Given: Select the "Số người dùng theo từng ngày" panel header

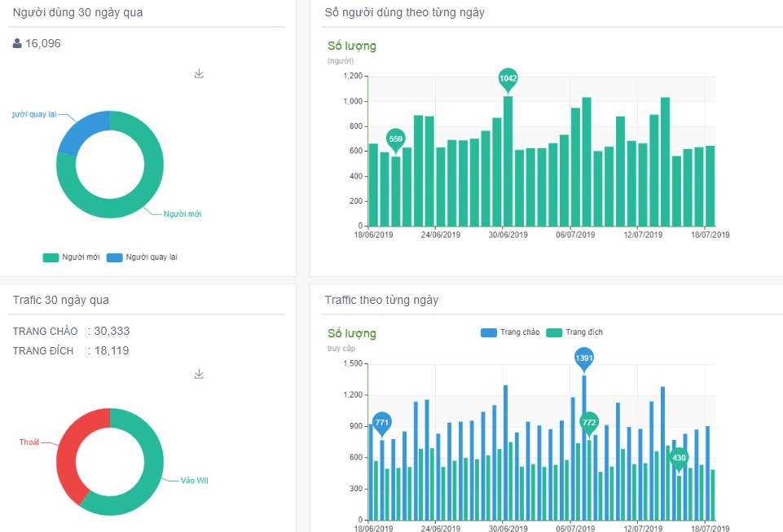Looking at the screenshot, I should (404, 12).
